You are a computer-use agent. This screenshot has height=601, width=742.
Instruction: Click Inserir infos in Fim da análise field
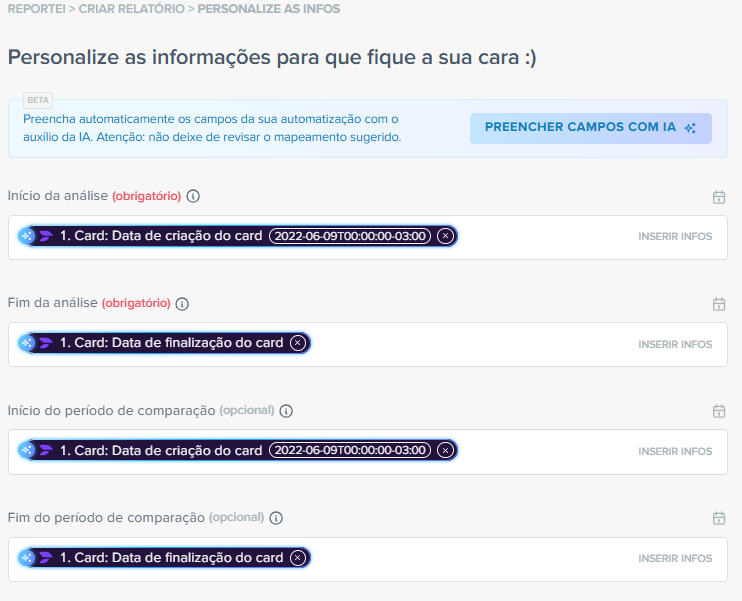tap(675, 344)
